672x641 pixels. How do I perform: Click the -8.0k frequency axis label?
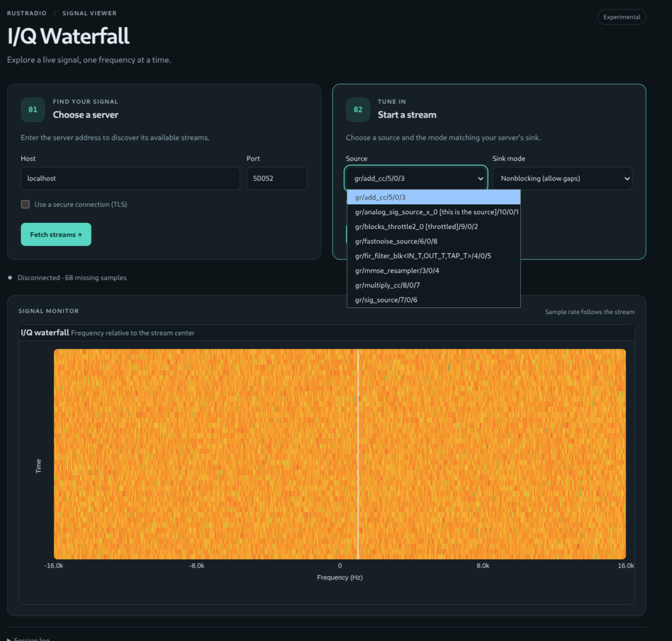click(x=197, y=566)
